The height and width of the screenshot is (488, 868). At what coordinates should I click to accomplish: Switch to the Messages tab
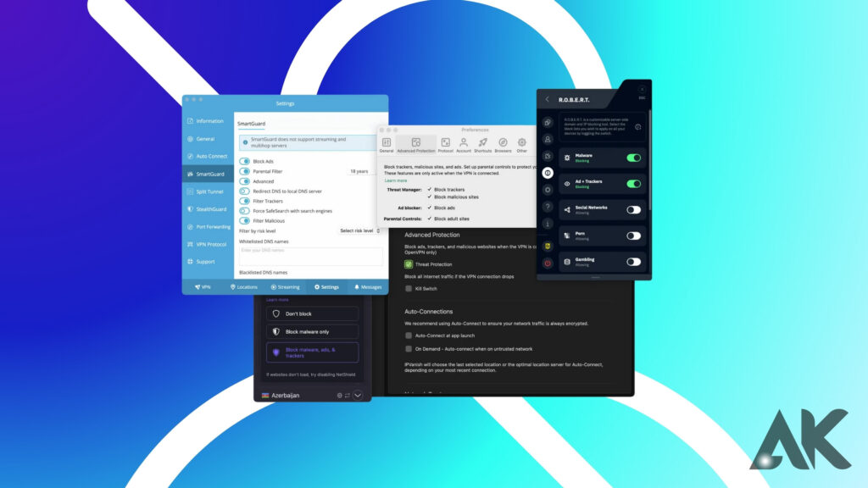point(368,287)
